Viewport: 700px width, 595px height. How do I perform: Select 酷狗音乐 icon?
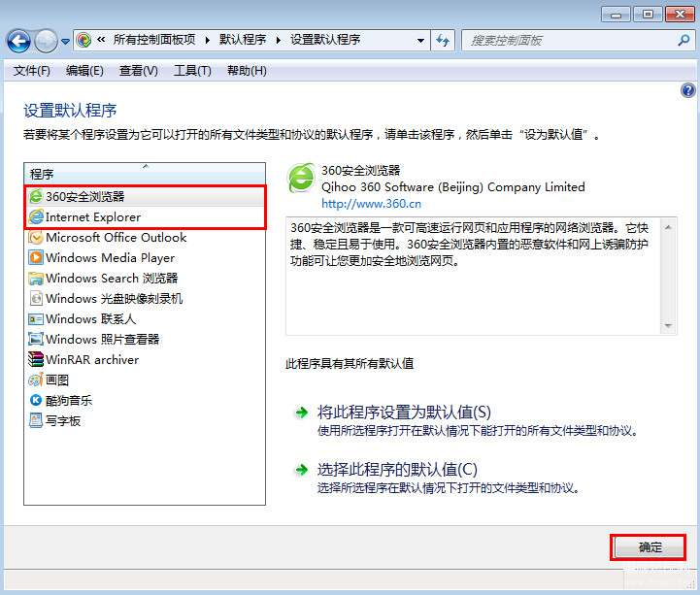pos(36,400)
